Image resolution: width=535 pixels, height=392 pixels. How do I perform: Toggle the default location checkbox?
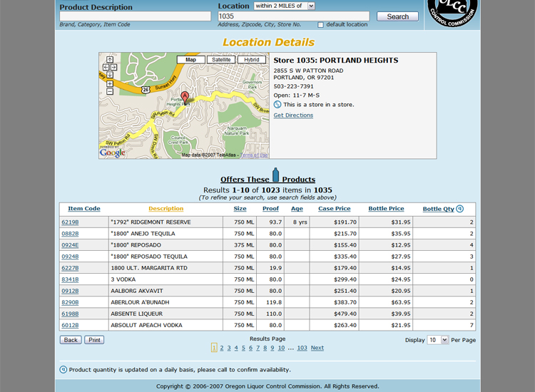tap(320, 25)
